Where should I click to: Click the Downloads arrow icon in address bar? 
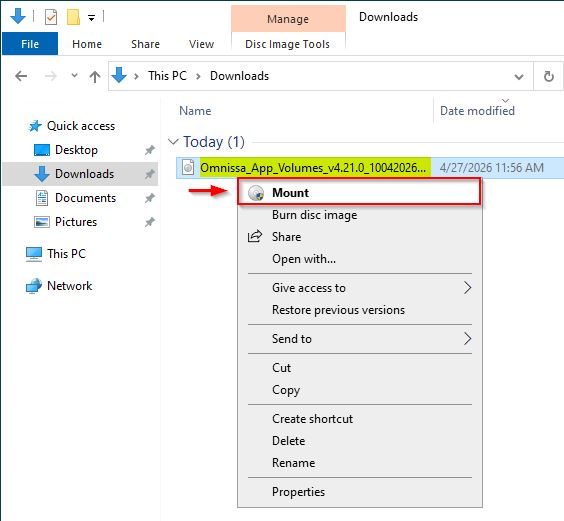[x=119, y=76]
